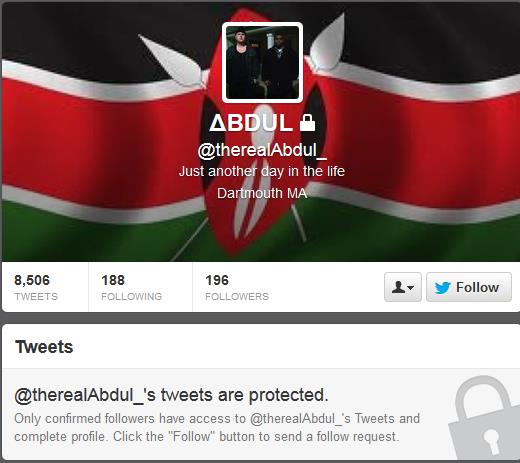Click the lock icon beside ABDUL
The image size is (520, 463).
point(307,123)
